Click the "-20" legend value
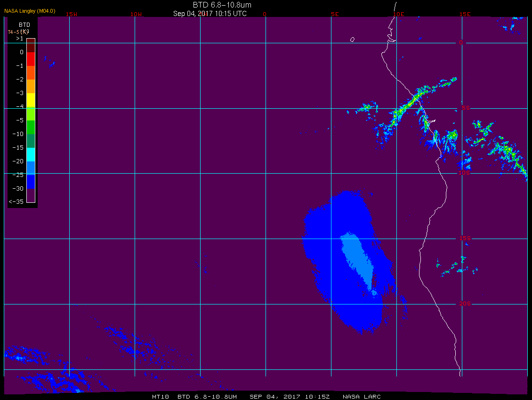The image size is (532, 400). tap(18, 161)
